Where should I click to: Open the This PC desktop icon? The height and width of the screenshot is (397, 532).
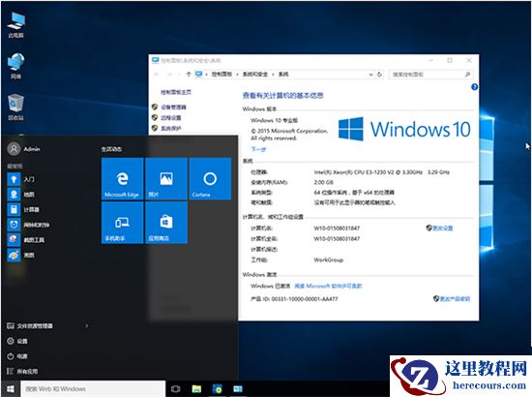click(15, 24)
